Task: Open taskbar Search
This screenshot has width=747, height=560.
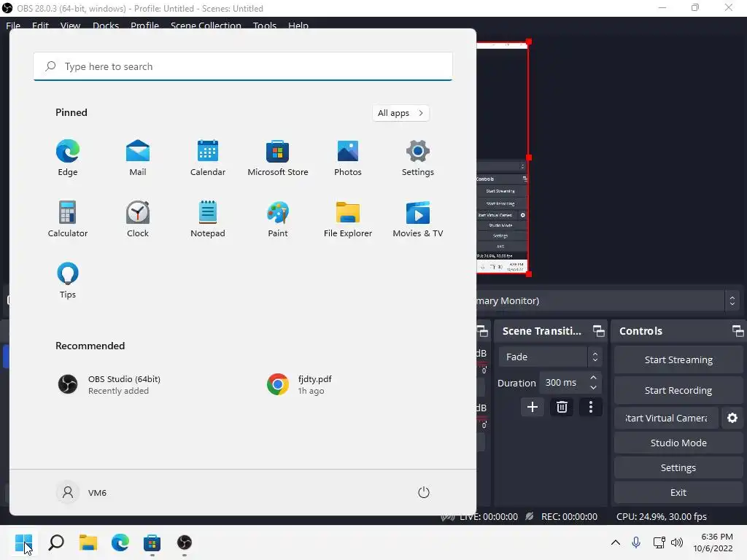Action: pos(56,542)
